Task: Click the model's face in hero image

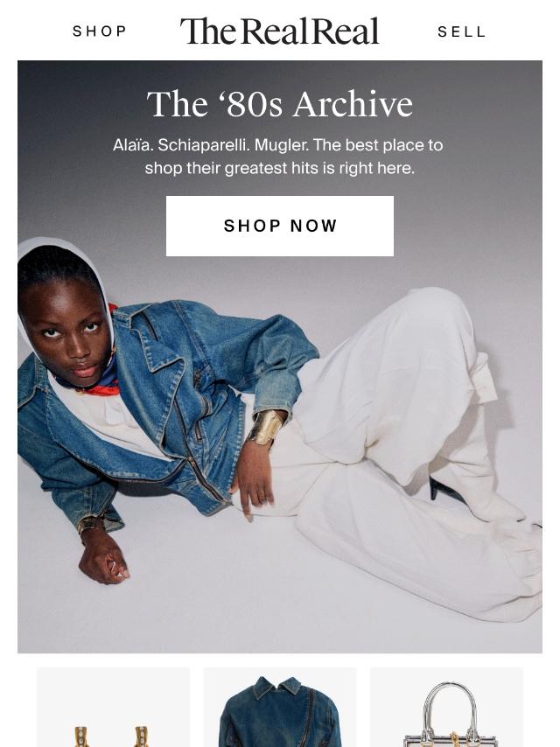Action: tap(66, 333)
